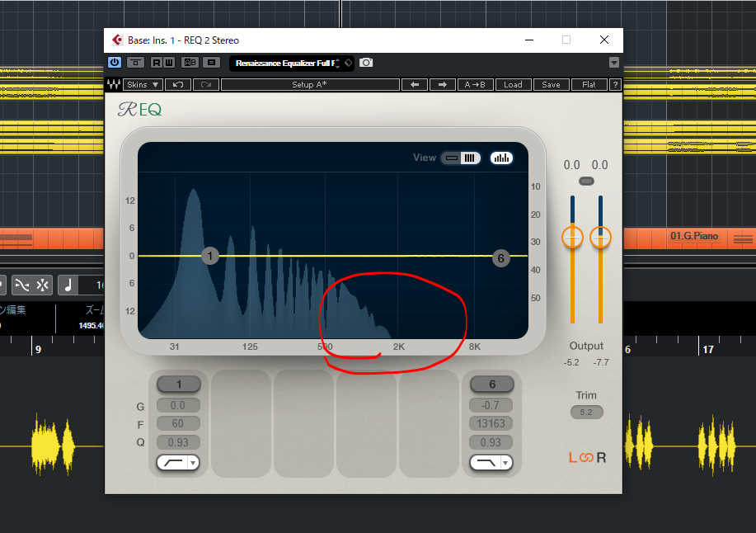Click band 6 gain value -0.7
The image size is (756, 533).
pyautogui.click(x=491, y=405)
